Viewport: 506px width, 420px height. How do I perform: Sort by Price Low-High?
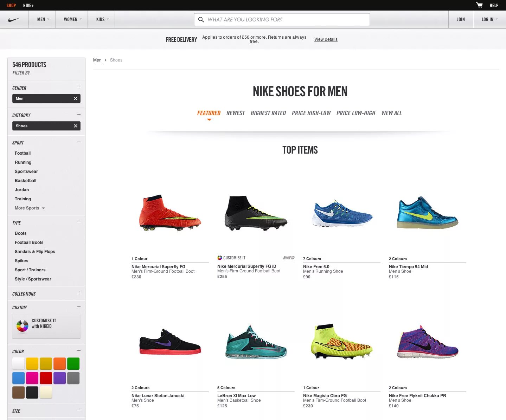[356, 113]
